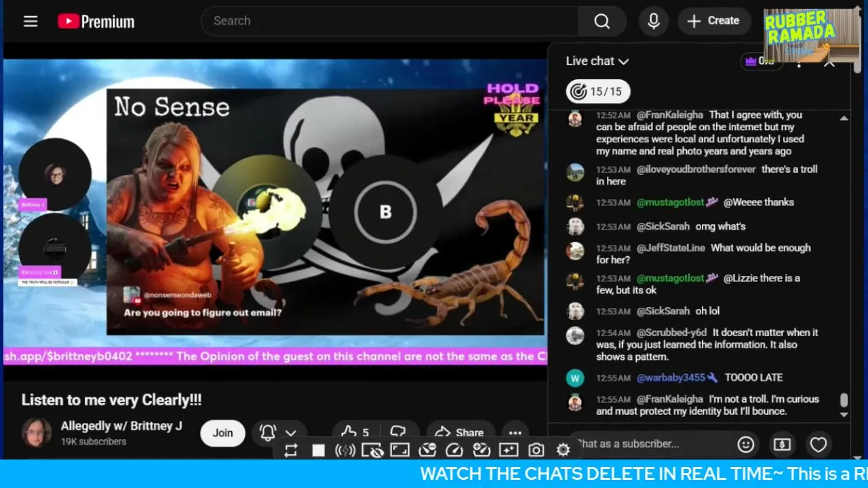Viewport: 868px width, 488px height.
Task: Click @JeffStateLine username in chat
Action: (x=671, y=248)
